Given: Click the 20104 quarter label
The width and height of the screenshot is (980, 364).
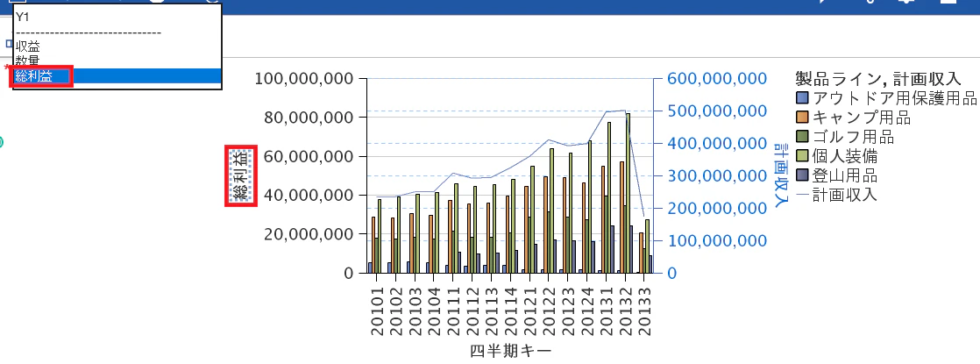Looking at the screenshot, I should [435, 310].
